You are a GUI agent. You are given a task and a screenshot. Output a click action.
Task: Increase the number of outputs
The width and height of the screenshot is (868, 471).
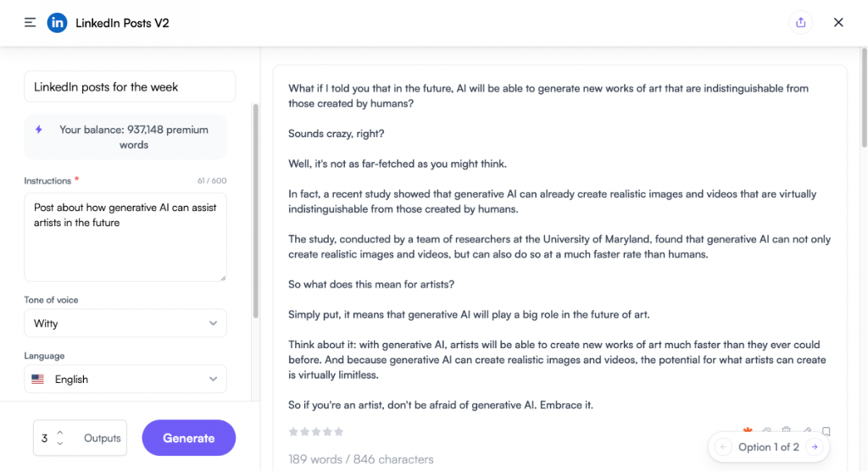pos(60,433)
